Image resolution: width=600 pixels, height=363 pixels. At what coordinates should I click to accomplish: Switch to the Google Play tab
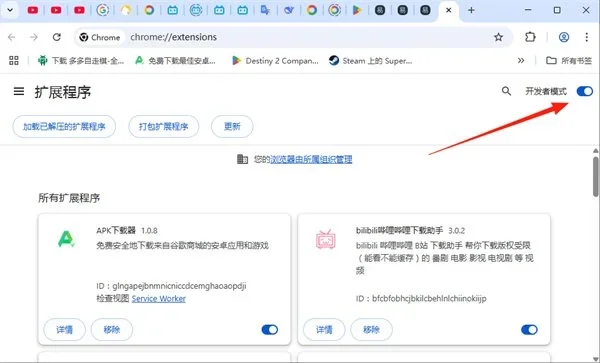tap(357, 10)
